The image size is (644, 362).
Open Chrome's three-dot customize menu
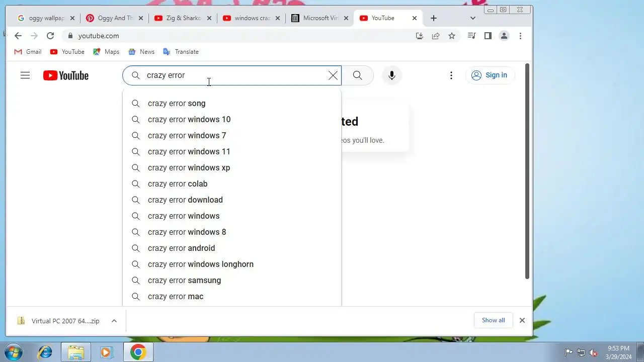(520, 36)
